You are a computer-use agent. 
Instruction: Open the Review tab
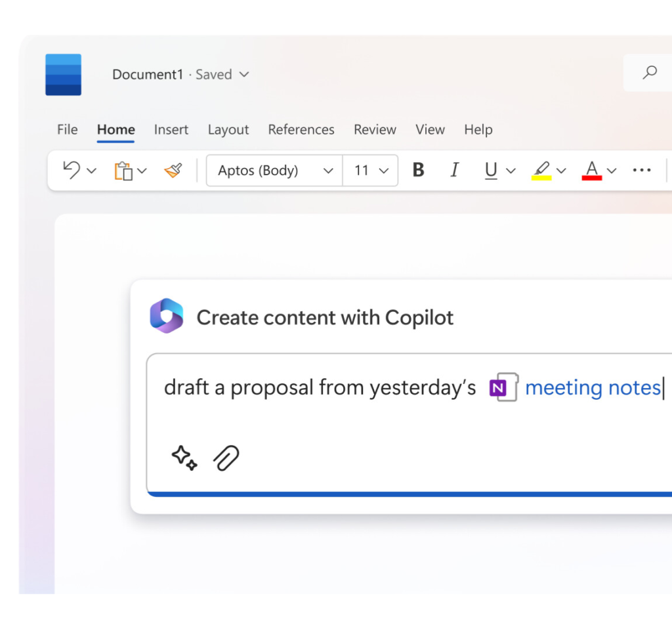375,129
